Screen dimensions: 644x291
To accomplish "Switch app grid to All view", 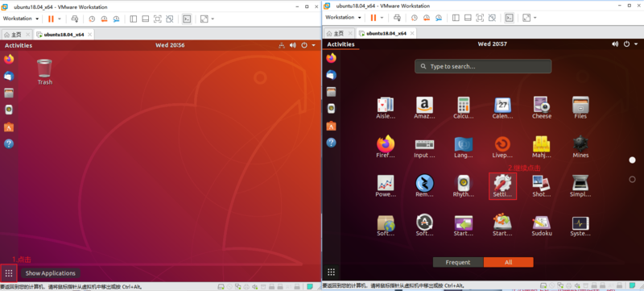I will click(509, 262).
